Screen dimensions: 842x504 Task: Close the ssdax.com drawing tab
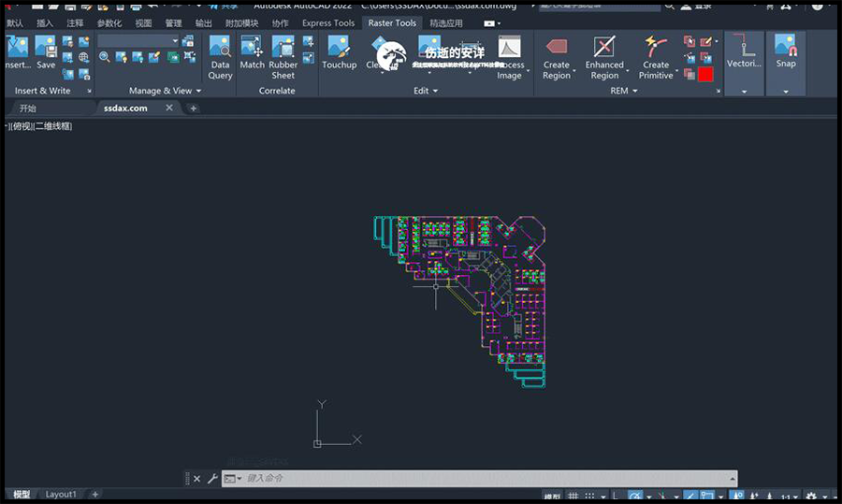click(169, 108)
